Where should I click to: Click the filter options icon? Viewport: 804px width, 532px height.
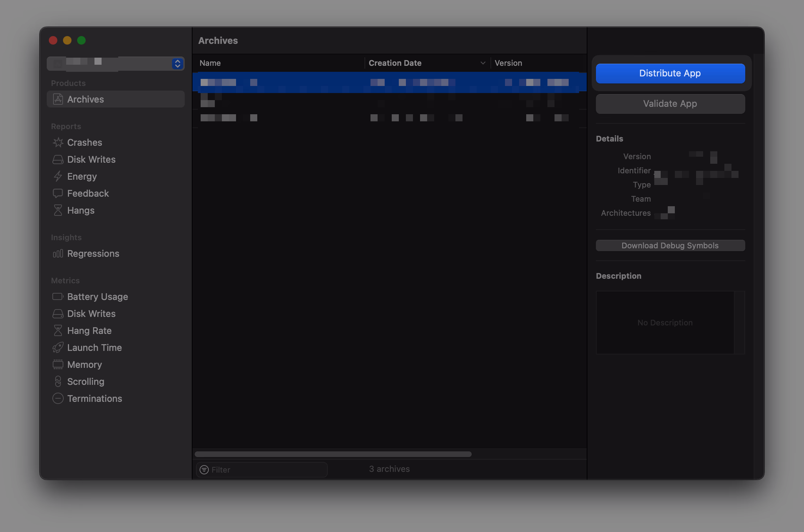(204, 469)
